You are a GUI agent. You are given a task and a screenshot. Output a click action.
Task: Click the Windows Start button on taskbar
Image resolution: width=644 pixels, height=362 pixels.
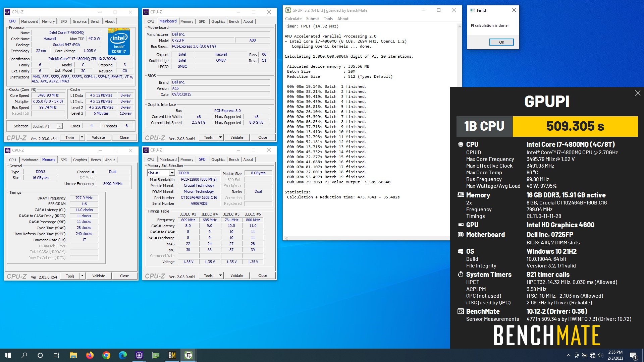coord(8,355)
